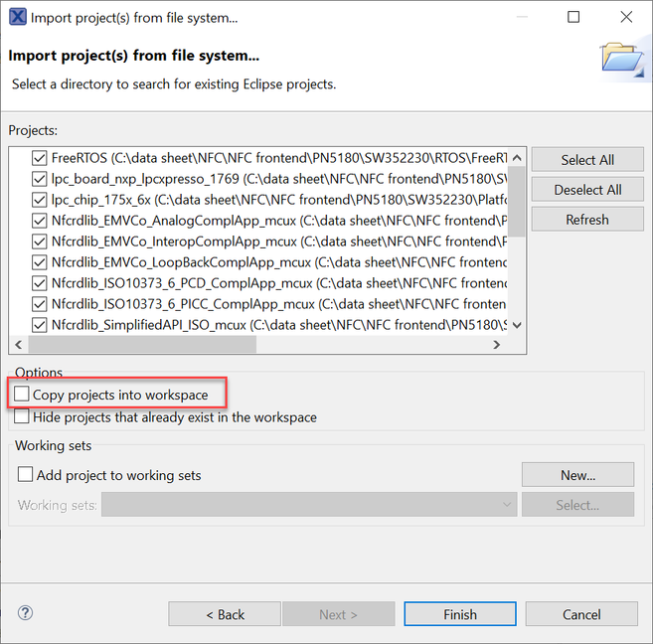Uncheck Nfcrdlib_SimplifiedAPI_ISO_mcux project
The height and width of the screenshot is (644, 653).
pyautogui.click(x=40, y=324)
